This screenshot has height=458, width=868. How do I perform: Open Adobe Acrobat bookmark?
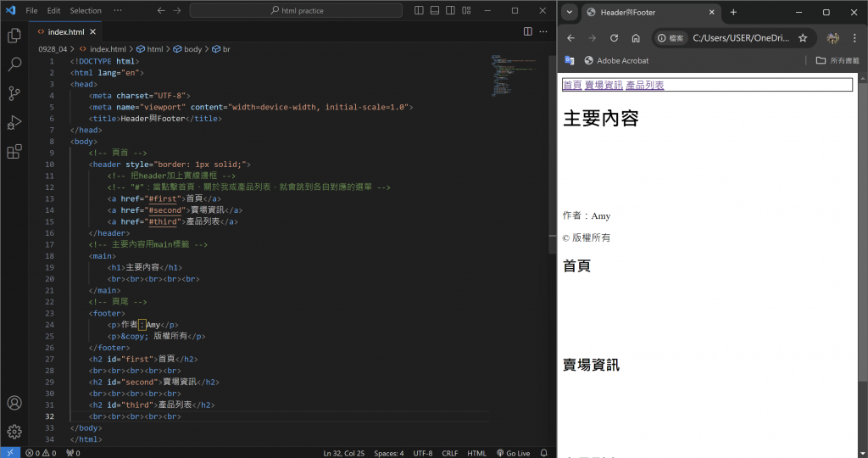click(x=616, y=61)
